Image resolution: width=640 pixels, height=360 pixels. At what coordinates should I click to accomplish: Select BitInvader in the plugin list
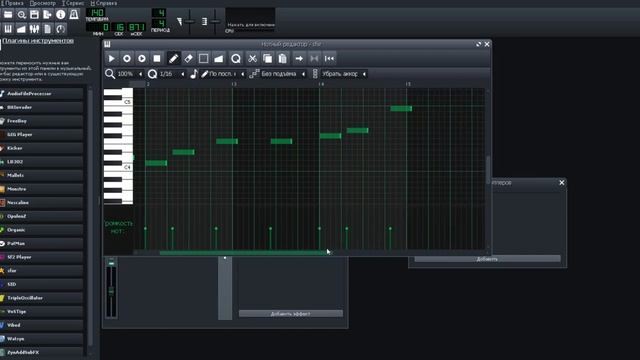(x=42, y=107)
